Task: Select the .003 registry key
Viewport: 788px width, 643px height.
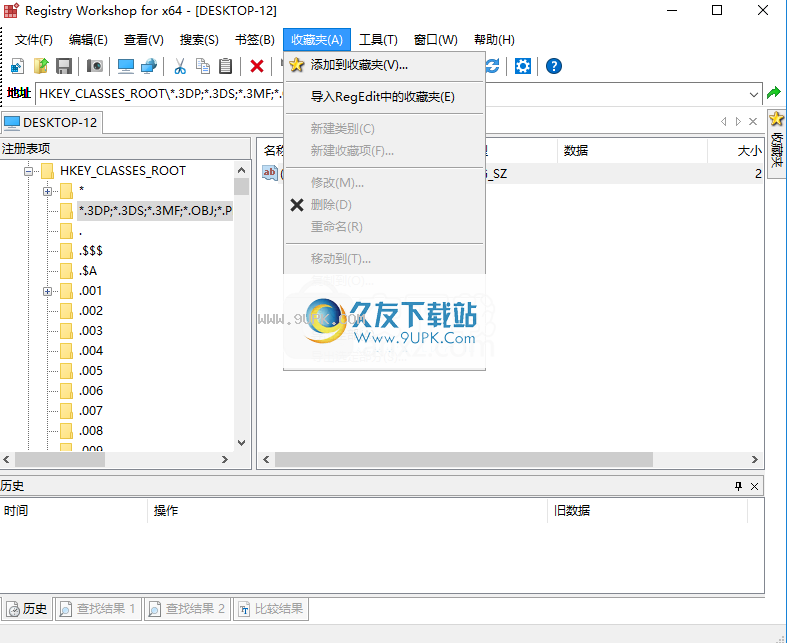Action: (90, 331)
